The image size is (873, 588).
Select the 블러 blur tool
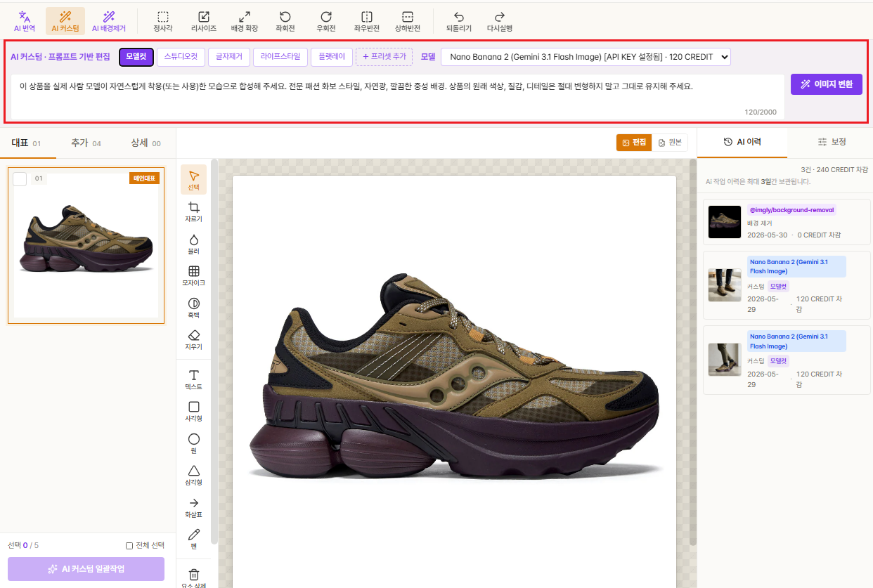194,243
